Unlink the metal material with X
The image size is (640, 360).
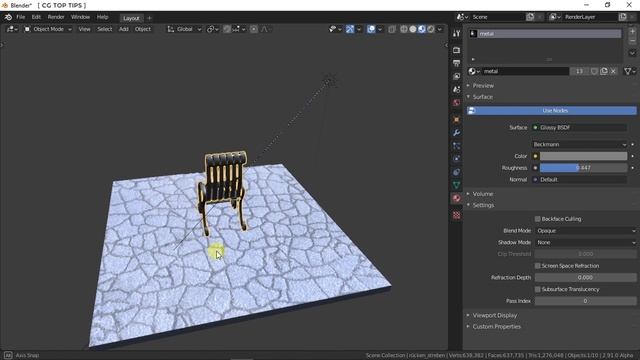pos(613,71)
